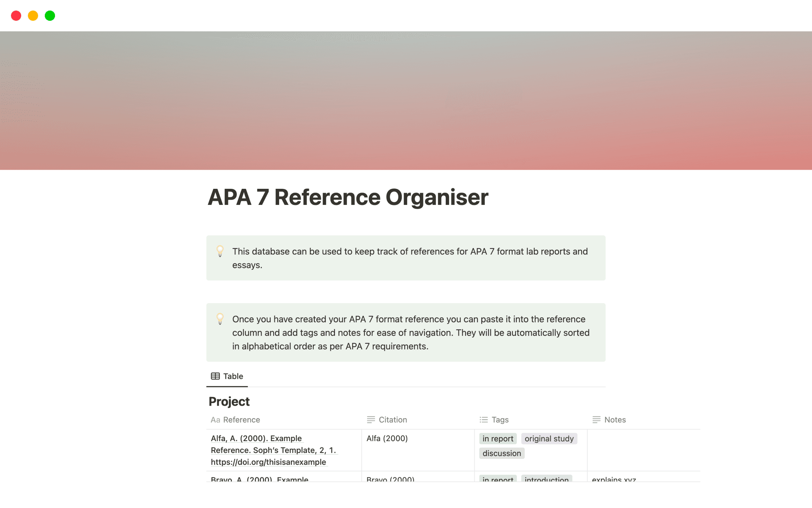
Task: Click the Aa icon on the Reference column
Action: click(x=216, y=420)
